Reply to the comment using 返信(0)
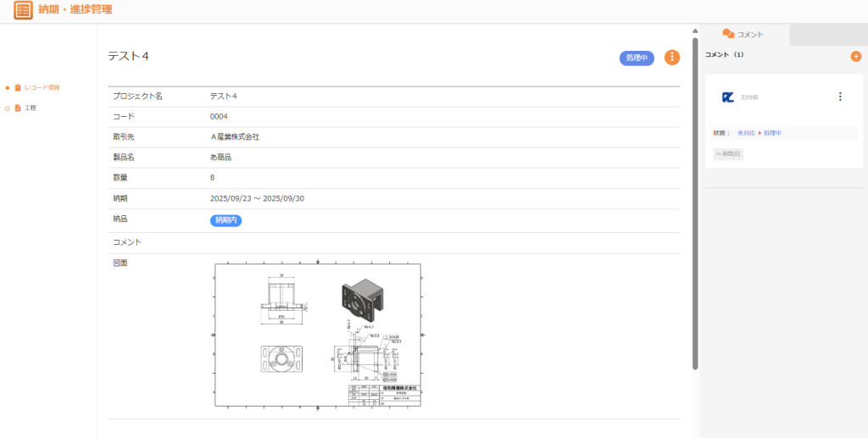Screen dimensions: 868x438 click(x=729, y=154)
